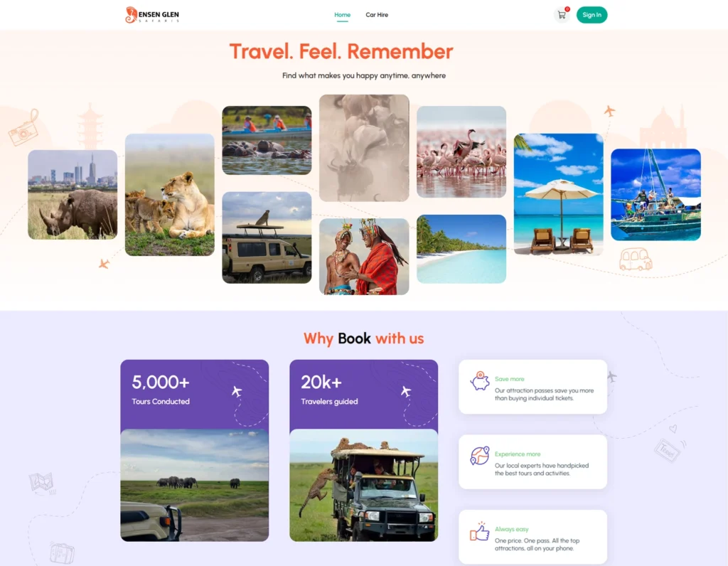Click the orange camera illustration
Viewport: 728px width, 566px height.
click(x=23, y=127)
